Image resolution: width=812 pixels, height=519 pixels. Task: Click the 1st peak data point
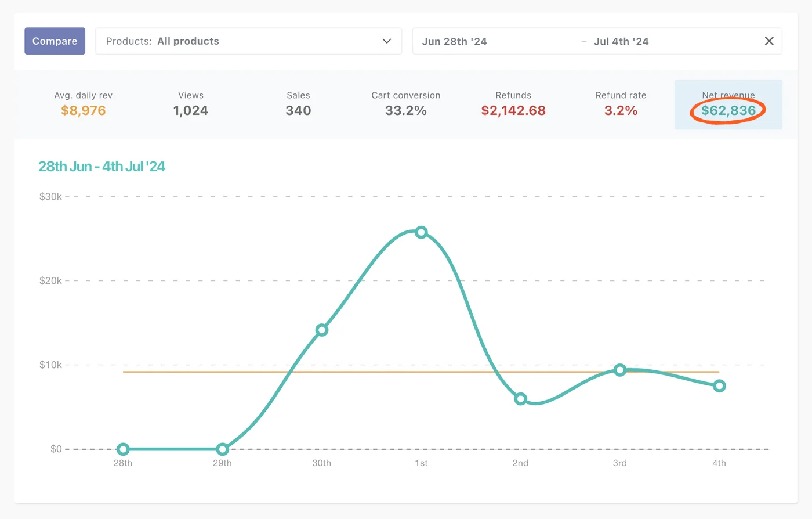coord(421,232)
